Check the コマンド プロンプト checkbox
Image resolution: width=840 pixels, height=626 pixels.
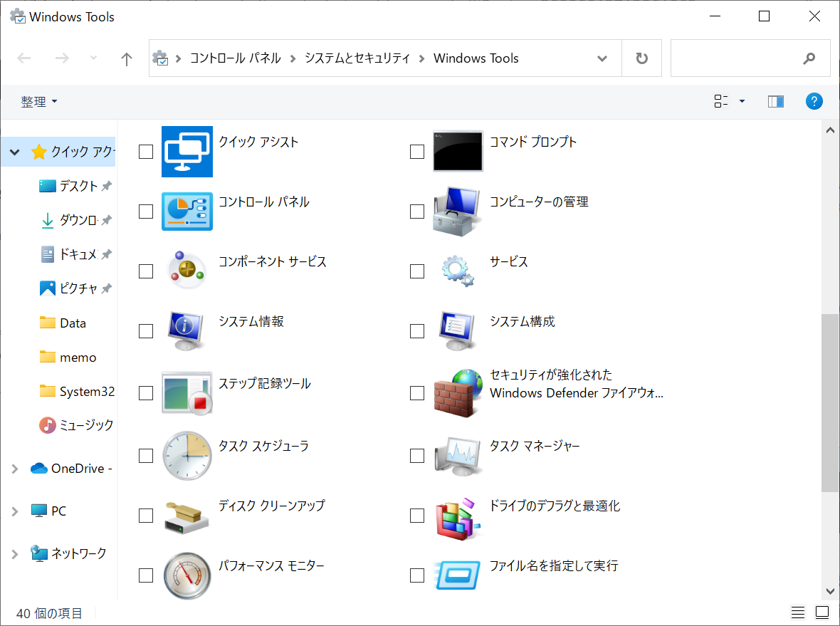tap(416, 152)
